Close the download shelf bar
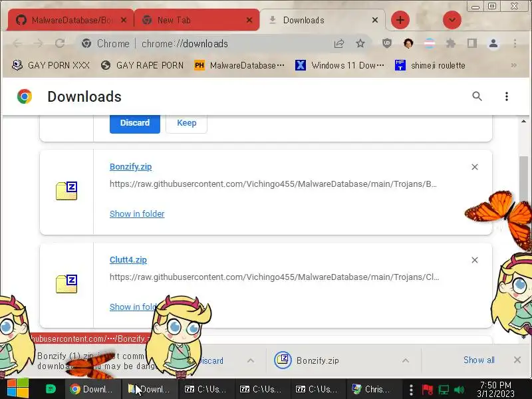This screenshot has width=532, height=399. point(517,360)
